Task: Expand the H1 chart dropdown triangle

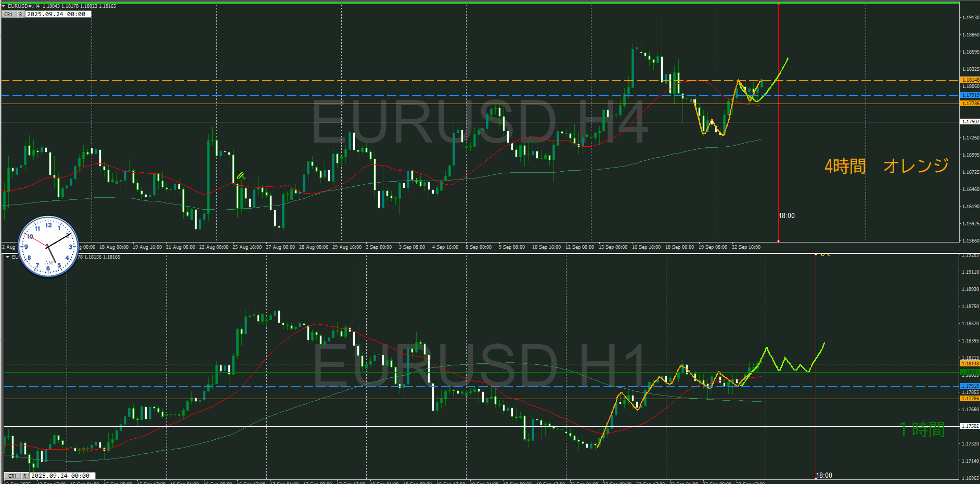Action: (x=7, y=257)
